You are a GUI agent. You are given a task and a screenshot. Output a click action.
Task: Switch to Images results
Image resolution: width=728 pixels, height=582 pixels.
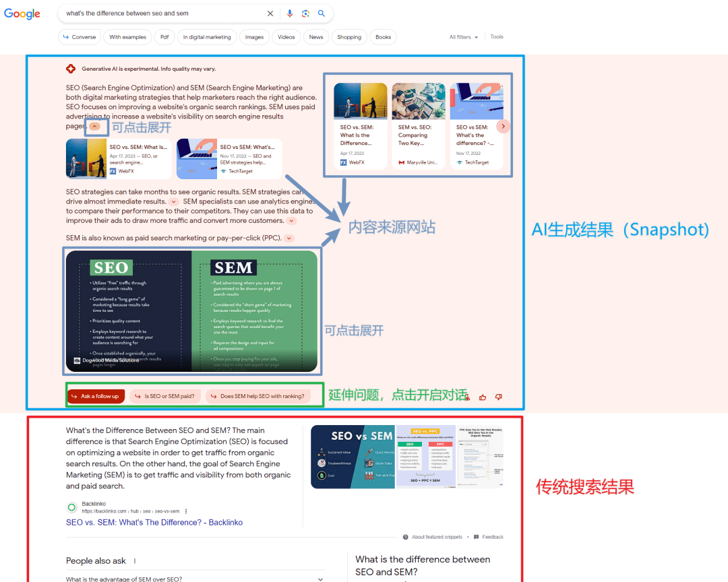point(254,37)
